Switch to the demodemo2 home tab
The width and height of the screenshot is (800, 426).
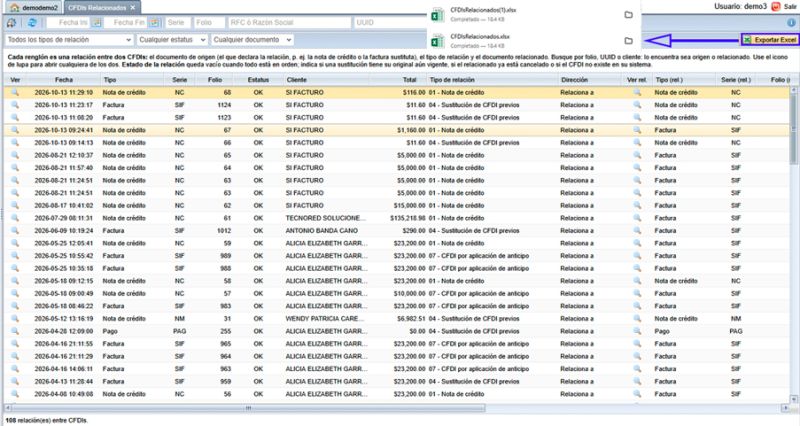tap(34, 8)
